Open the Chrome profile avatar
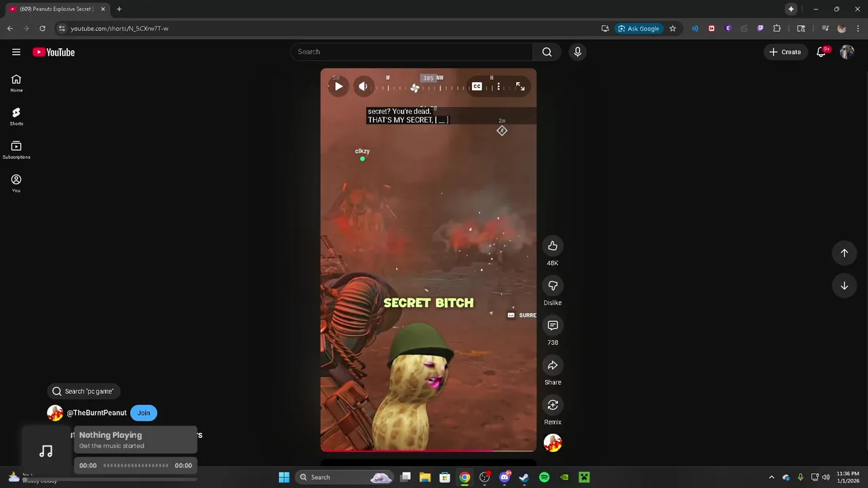This screenshot has width=868, height=488. pos(842,28)
